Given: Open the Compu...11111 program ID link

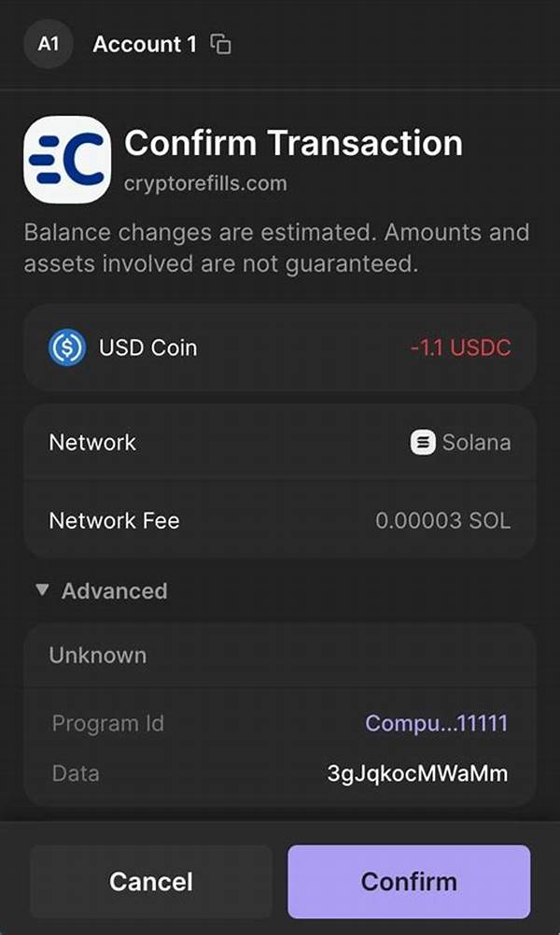Looking at the screenshot, I should click(x=437, y=723).
